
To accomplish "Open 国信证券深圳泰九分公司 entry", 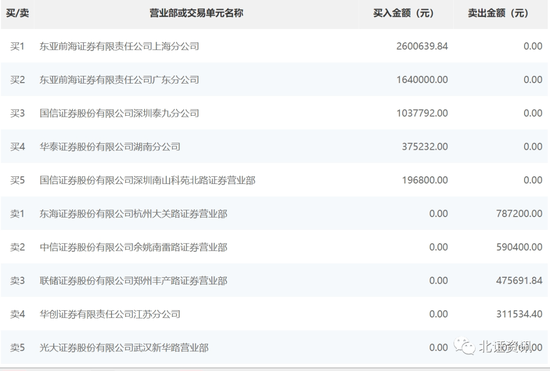I will coord(119,113).
